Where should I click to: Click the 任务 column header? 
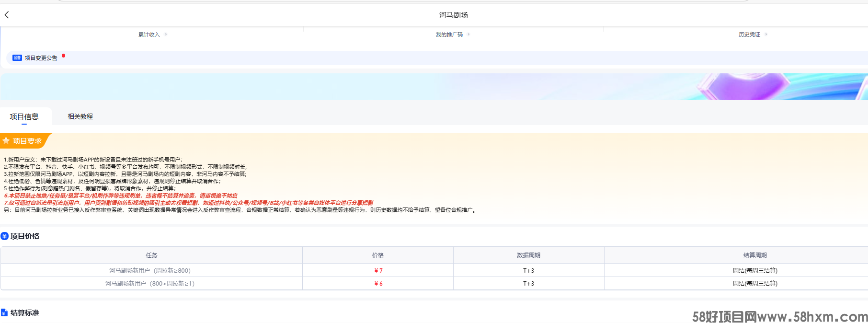[x=151, y=255]
